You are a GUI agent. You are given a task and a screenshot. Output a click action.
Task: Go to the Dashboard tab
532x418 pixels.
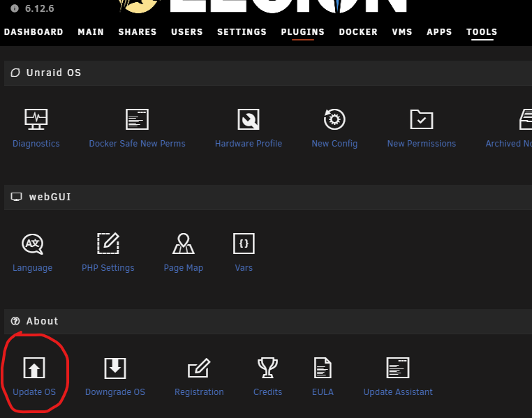[34, 32]
